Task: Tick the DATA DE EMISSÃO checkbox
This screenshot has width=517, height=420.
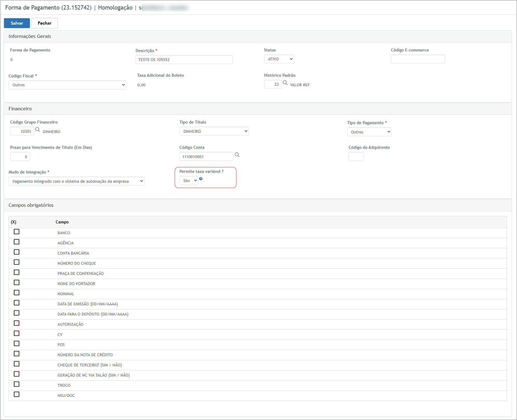Action: [17, 303]
